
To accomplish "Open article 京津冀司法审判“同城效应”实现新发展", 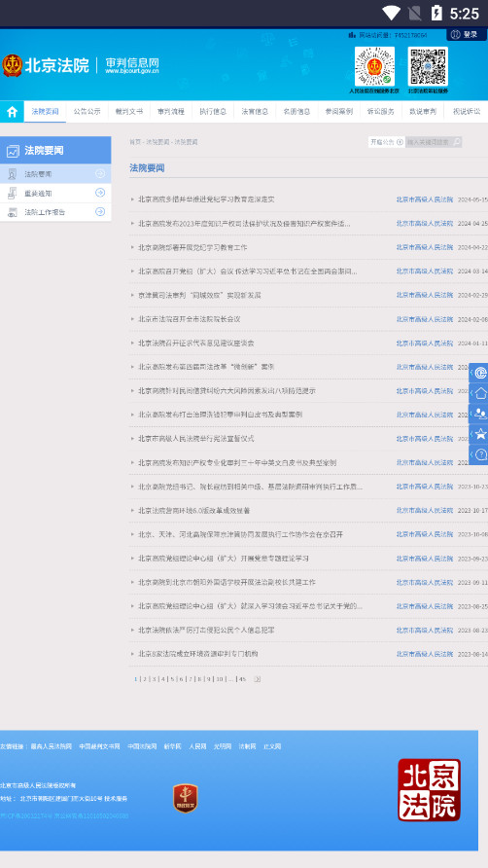I will click(x=199, y=295).
